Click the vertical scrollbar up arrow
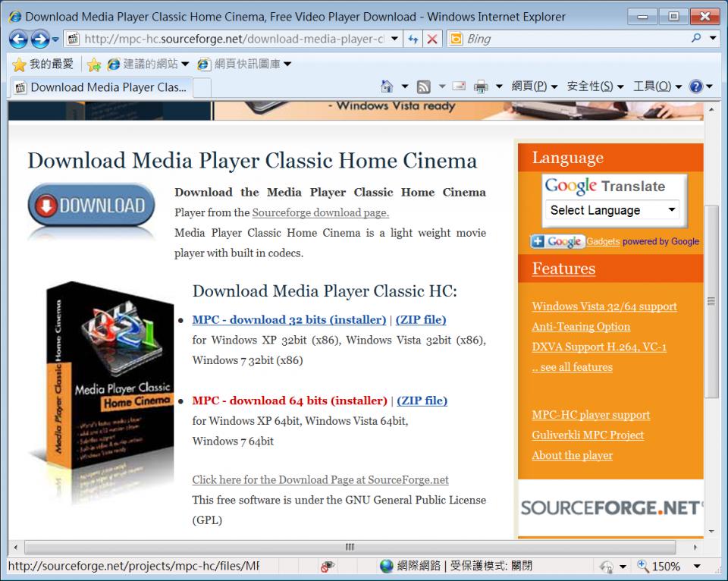The image size is (728, 581). (x=711, y=110)
